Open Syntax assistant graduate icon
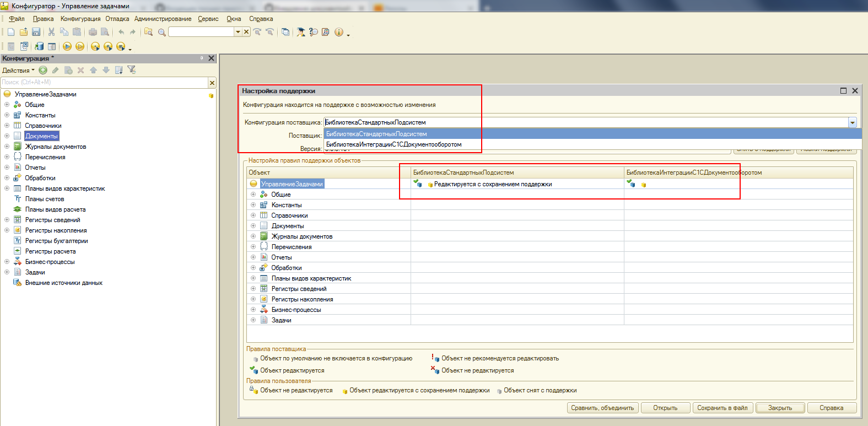This screenshot has height=426, width=868. 300,32
